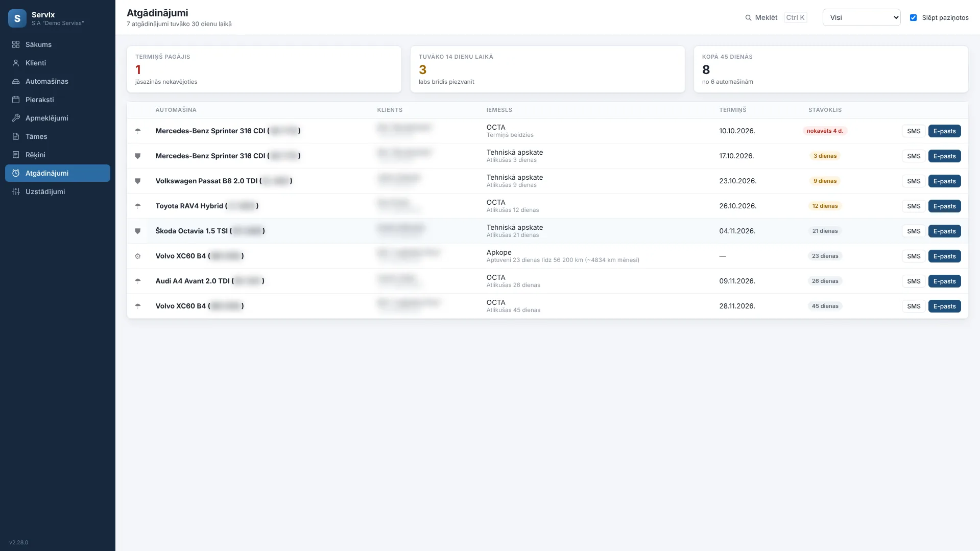The width and height of the screenshot is (980, 551).
Task: Go to Pieraksti menu item
Action: (x=58, y=100)
